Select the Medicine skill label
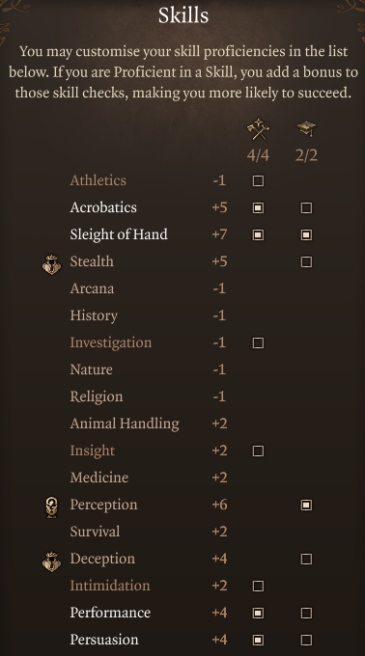The image size is (365, 656). pyautogui.click(x=99, y=477)
